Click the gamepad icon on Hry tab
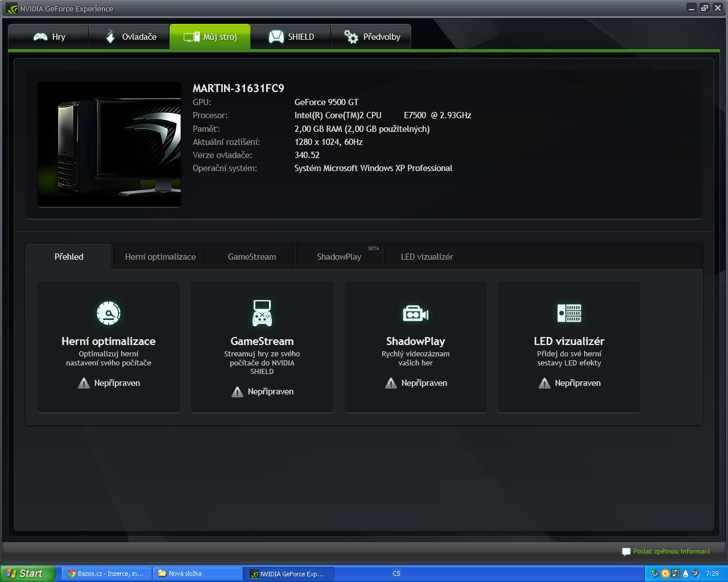Screen dimensions: 728x582 (40, 37)
